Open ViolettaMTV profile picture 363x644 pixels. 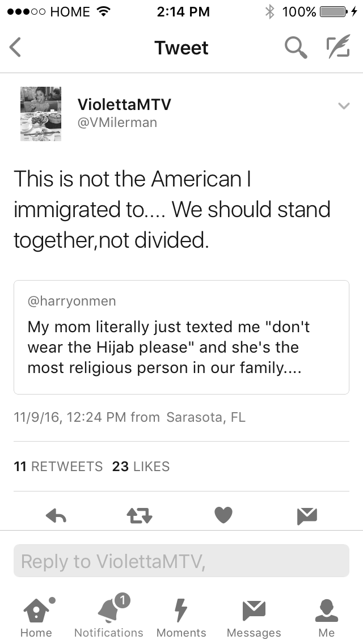[x=41, y=114]
